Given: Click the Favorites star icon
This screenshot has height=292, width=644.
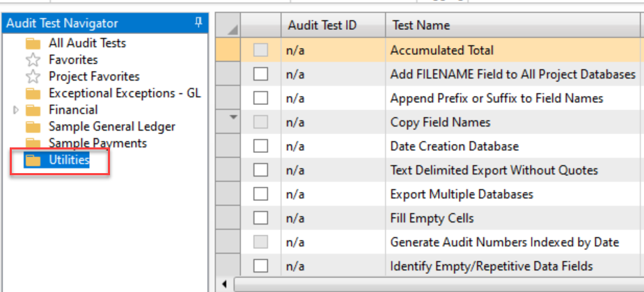Looking at the screenshot, I should pos(33,60).
